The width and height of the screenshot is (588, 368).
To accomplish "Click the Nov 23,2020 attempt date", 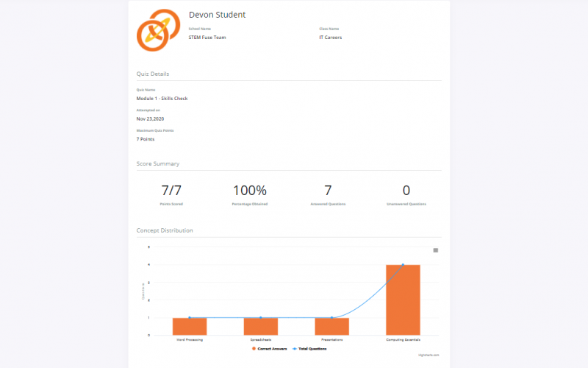I will tap(151, 118).
